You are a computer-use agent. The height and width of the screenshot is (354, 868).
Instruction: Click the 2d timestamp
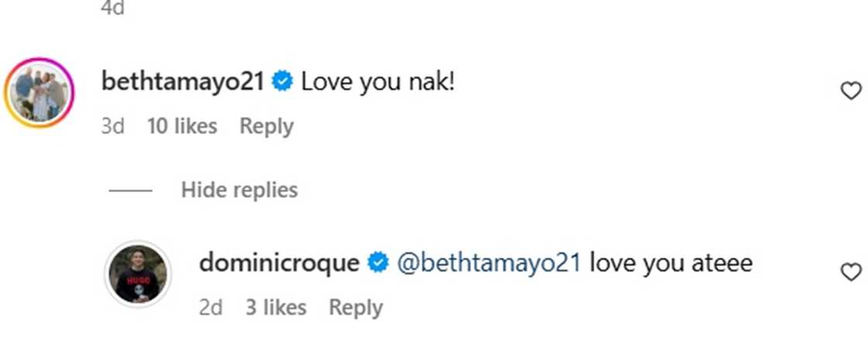pyautogui.click(x=211, y=308)
